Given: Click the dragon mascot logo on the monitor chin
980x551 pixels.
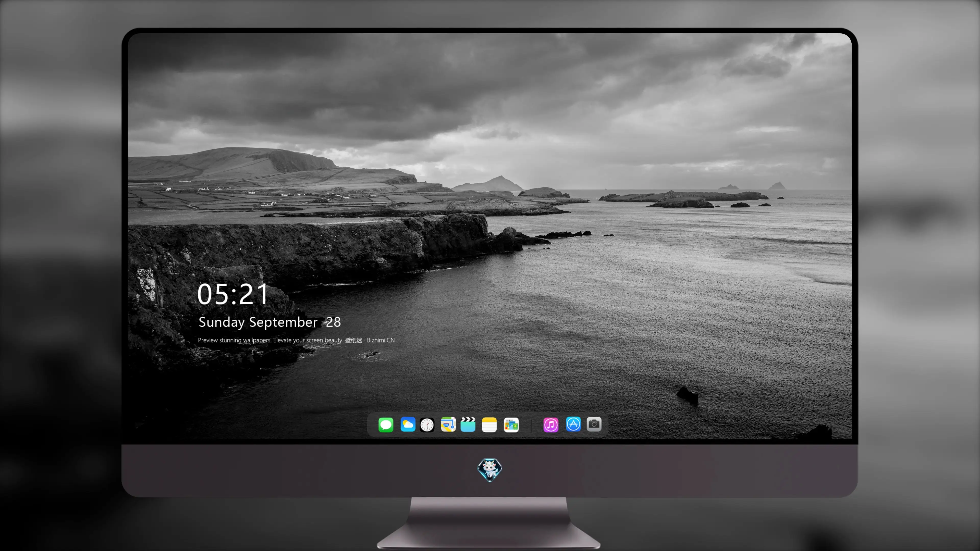Looking at the screenshot, I should tap(490, 470).
